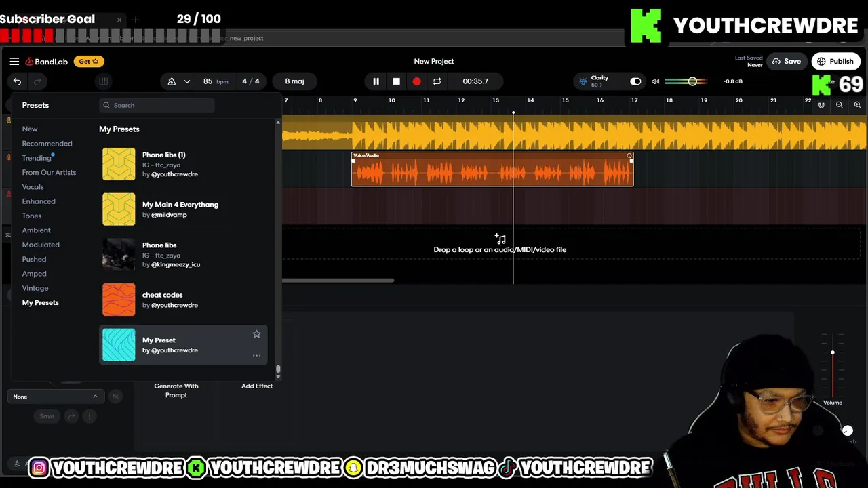Toggle the Clarity mastering switch

[635, 81]
